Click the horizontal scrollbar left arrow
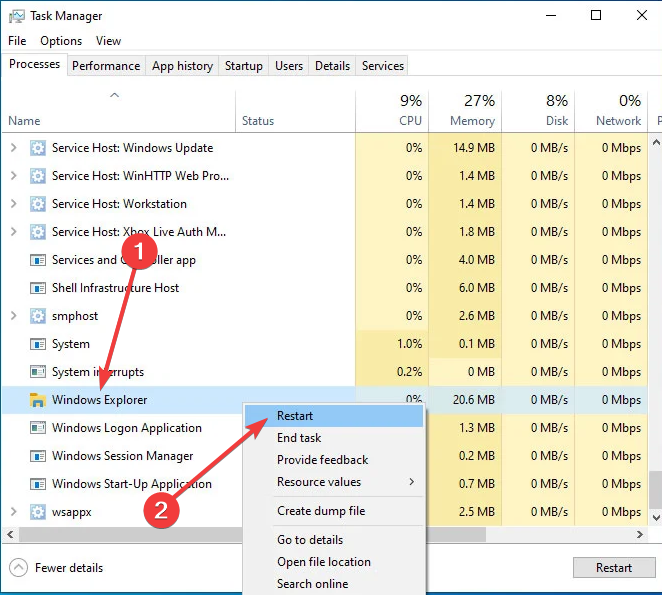 pyautogui.click(x=10, y=535)
